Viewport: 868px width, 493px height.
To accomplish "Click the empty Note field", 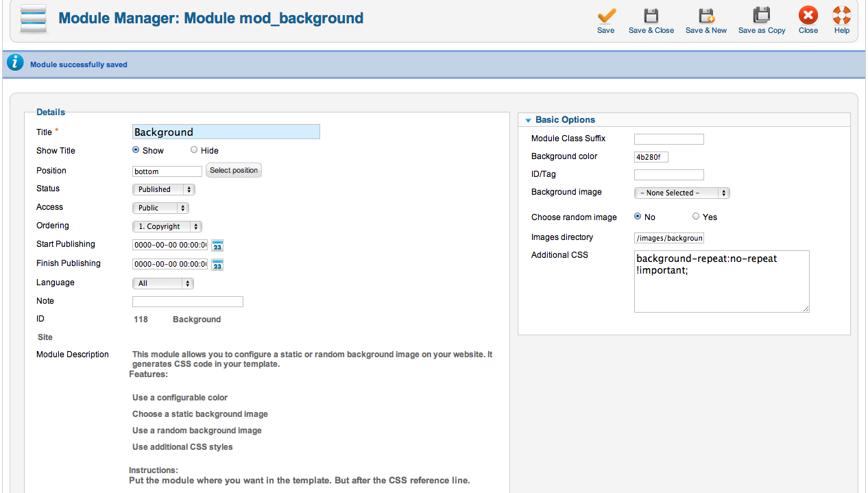I will pyautogui.click(x=188, y=302).
